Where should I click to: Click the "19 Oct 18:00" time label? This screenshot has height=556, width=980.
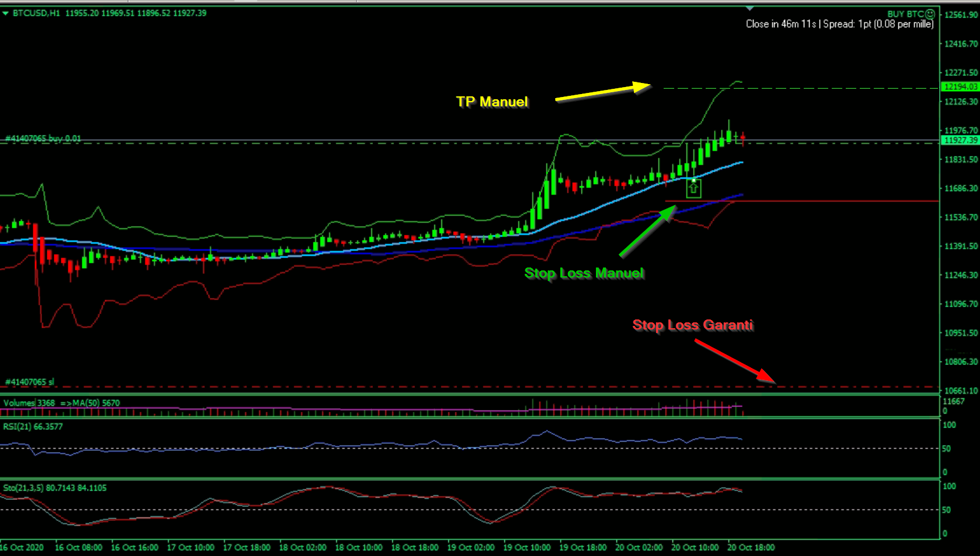(x=583, y=548)
